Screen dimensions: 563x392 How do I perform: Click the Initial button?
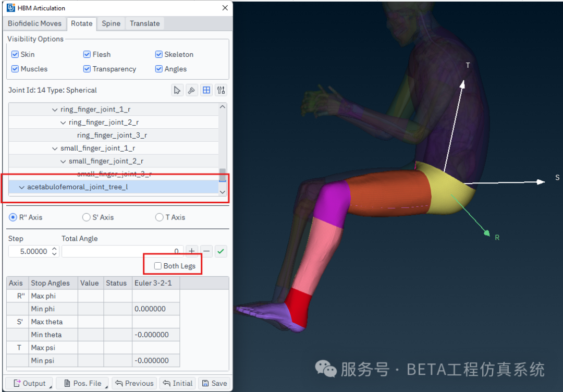177,383
